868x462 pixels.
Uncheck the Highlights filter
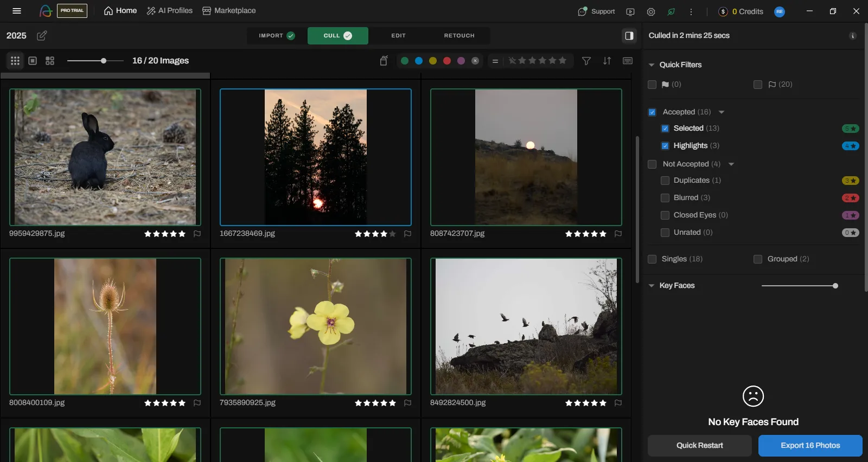(x=665, y=146)
